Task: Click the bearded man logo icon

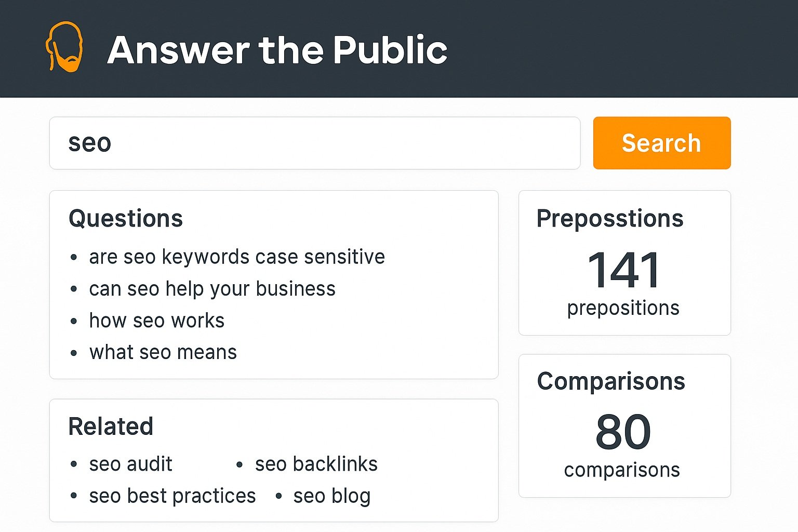Action: (64, 47)
